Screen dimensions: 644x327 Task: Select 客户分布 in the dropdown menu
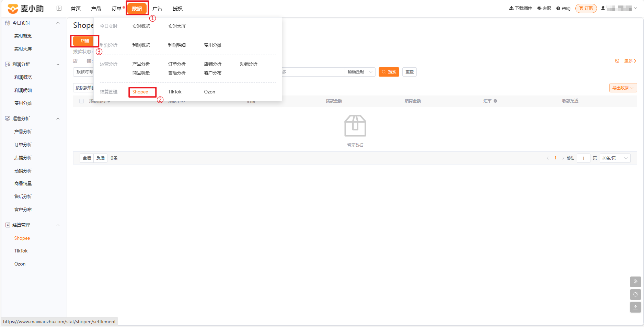pos(213,73)
